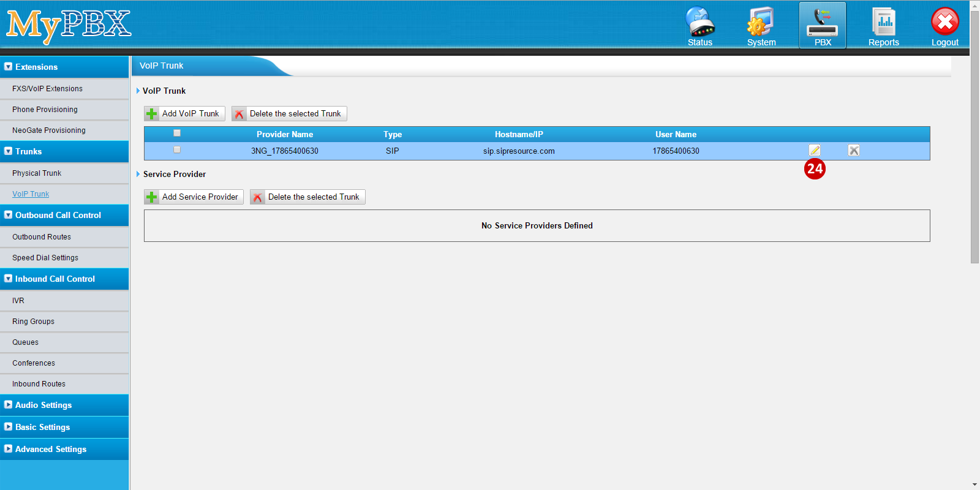
Task: Toggle the select-all checkbox in table header
Action: coord(177,134)
